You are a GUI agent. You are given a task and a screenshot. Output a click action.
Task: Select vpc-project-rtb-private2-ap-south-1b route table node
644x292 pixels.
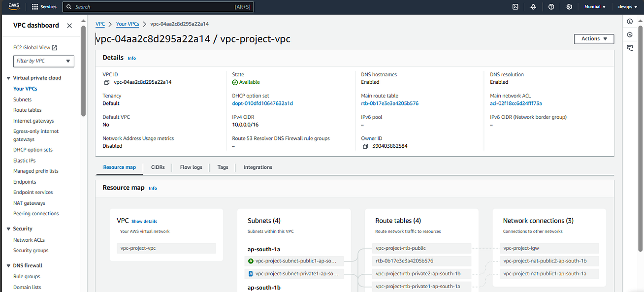[422, 274]
